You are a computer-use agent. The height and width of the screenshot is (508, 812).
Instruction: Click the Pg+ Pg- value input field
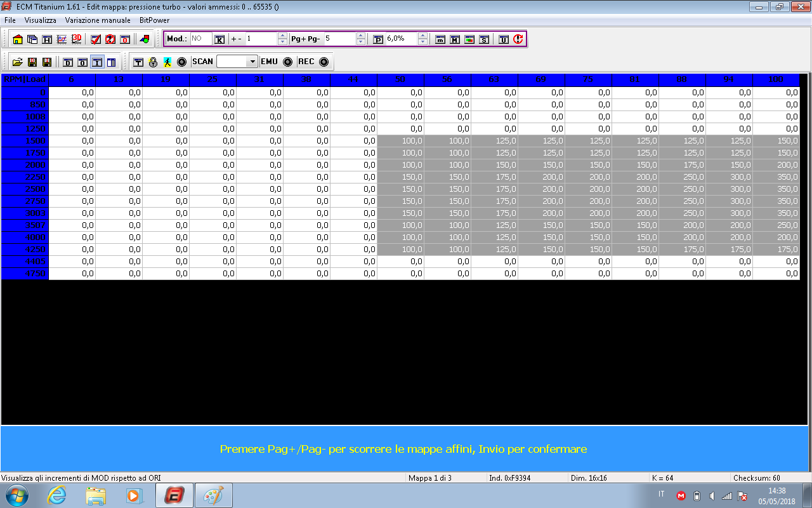click(339, 39)
